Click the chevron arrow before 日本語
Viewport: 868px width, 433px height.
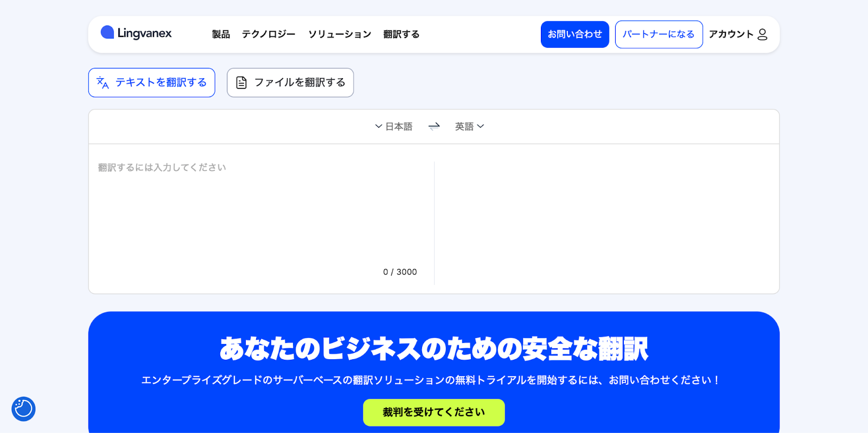click(x=378, y=126)
